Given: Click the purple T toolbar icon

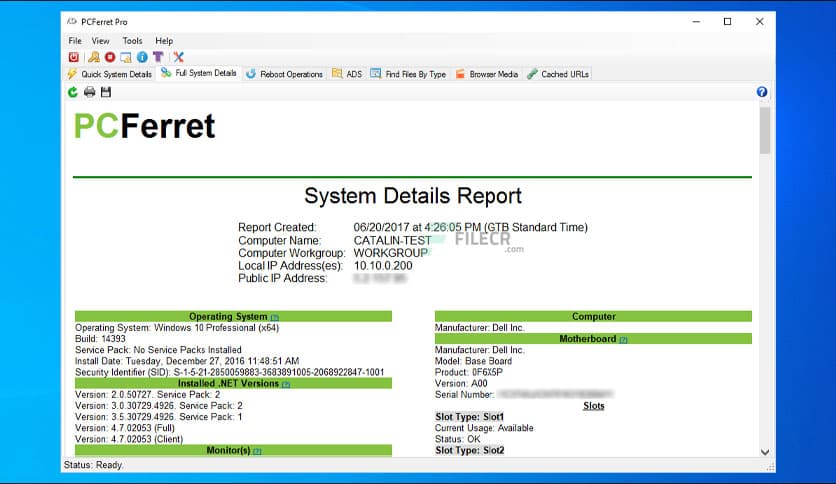Looking at the screenshot, I should click(158, 57).
